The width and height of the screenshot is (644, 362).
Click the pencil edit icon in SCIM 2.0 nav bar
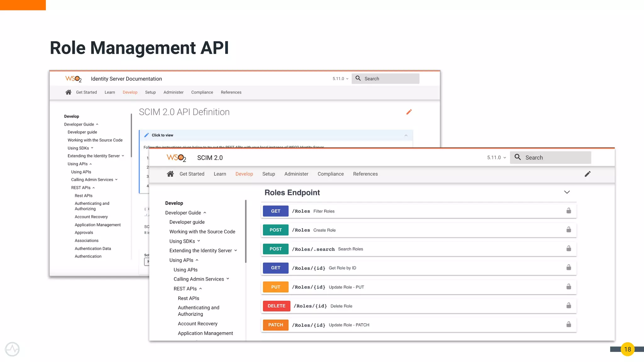pyautogui.click(x=587, y=174)
